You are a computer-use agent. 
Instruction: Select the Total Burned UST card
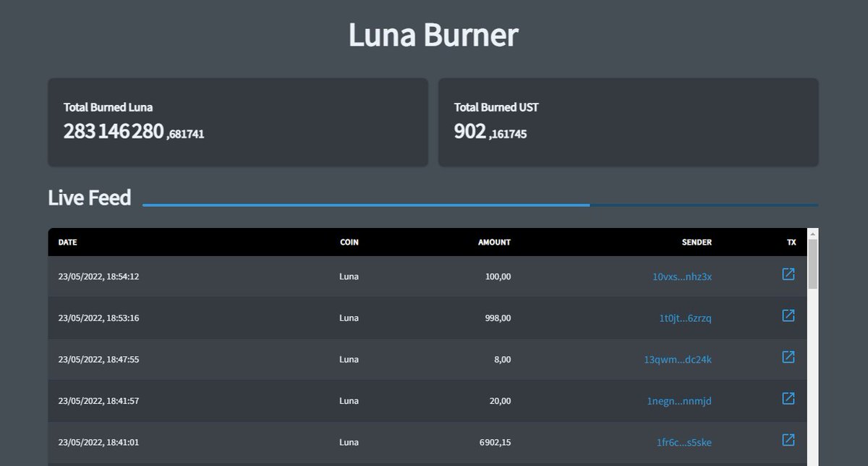[628, 122]
